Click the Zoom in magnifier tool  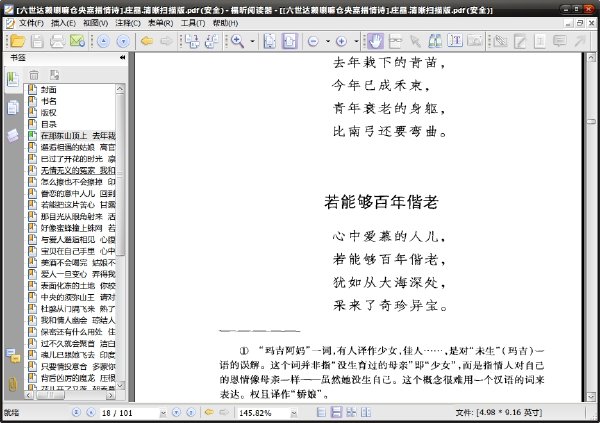pyautogui.click(x=237, y=41)
